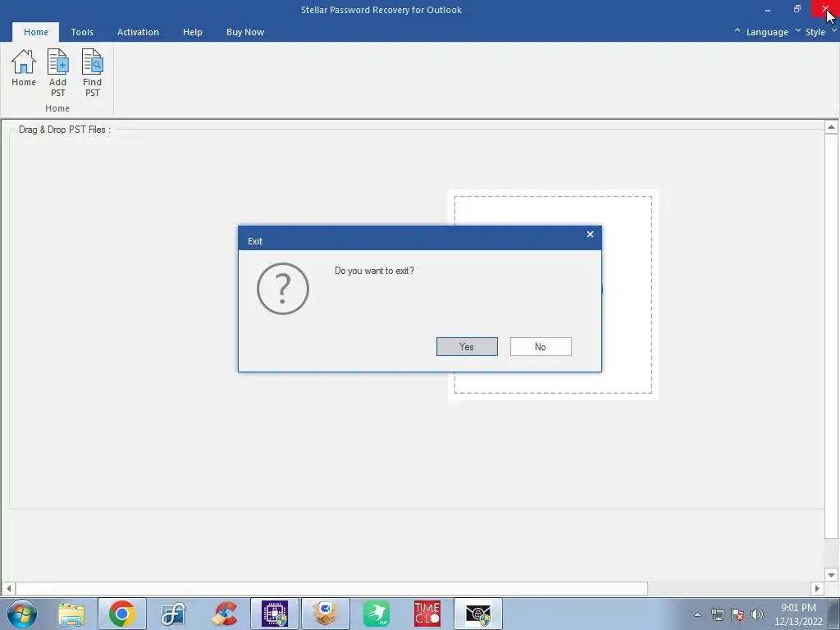Restore down the Stellar window

(797, 9)
